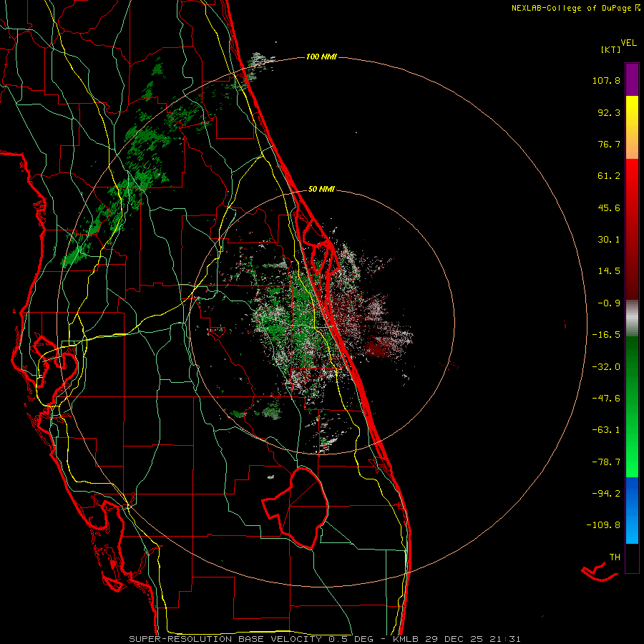
Task: Click the -109.8 value on velocity scale
Action: pos(603,525)
